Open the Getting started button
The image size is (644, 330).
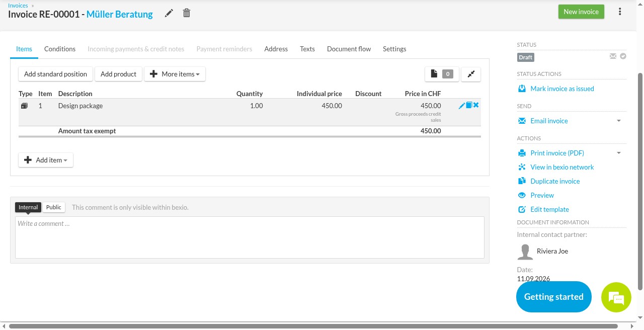[x=553, y=297]
